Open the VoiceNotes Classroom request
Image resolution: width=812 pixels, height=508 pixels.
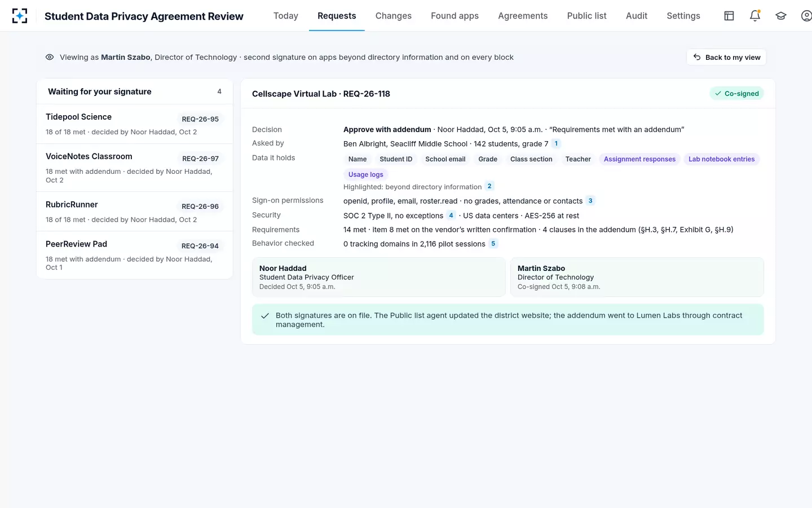point(135,168)
